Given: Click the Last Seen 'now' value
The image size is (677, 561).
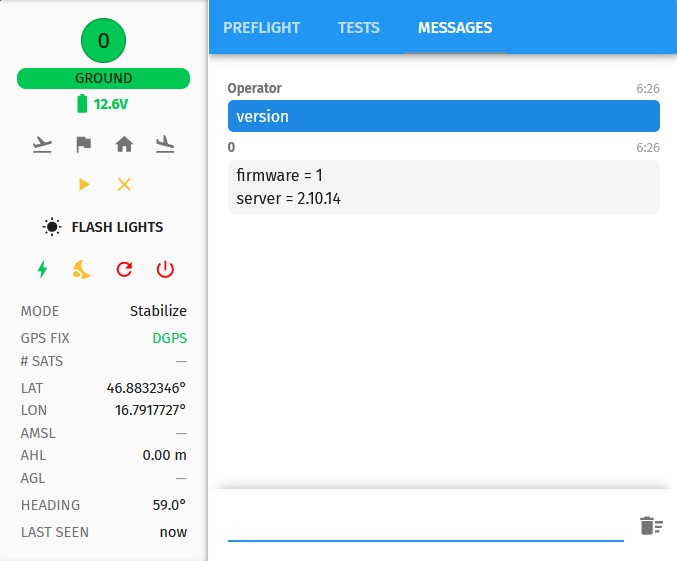Looking at the screenshot, I should pos(173,532).
